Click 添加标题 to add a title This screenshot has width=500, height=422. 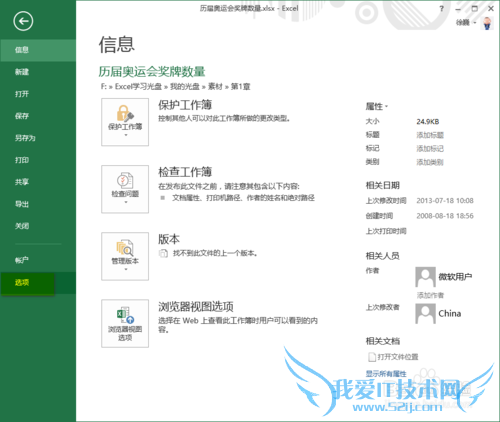tap(430, 135)
